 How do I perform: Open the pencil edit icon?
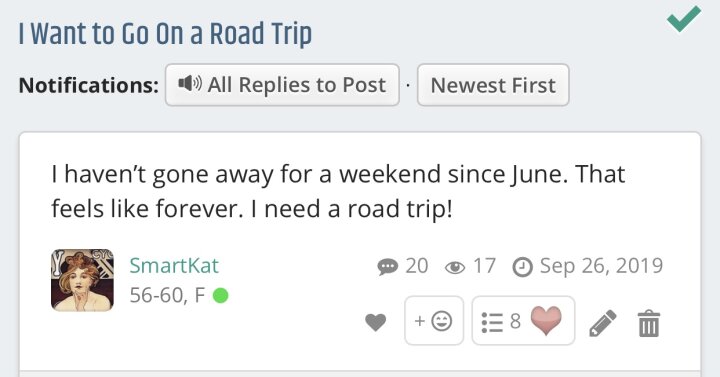pos(602,322)
